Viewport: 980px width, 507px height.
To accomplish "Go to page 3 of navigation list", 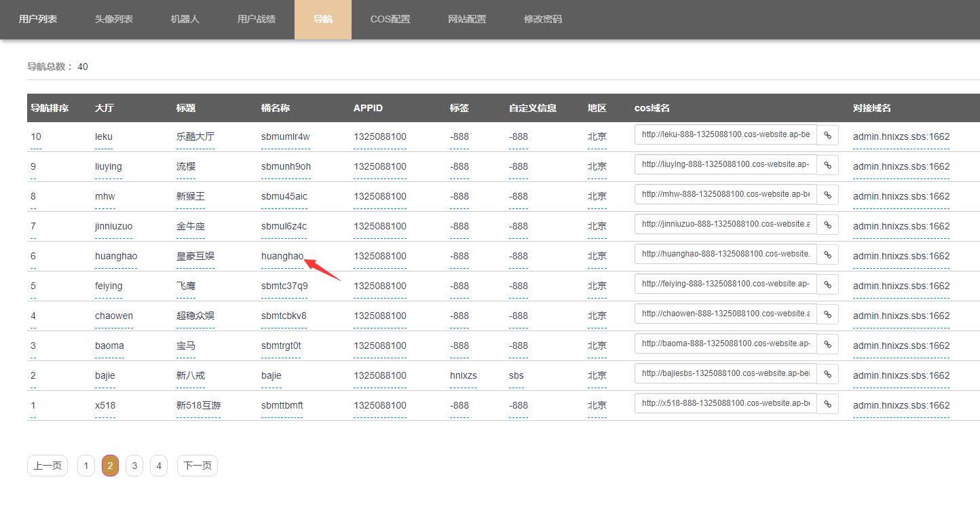I will (134, 466).
